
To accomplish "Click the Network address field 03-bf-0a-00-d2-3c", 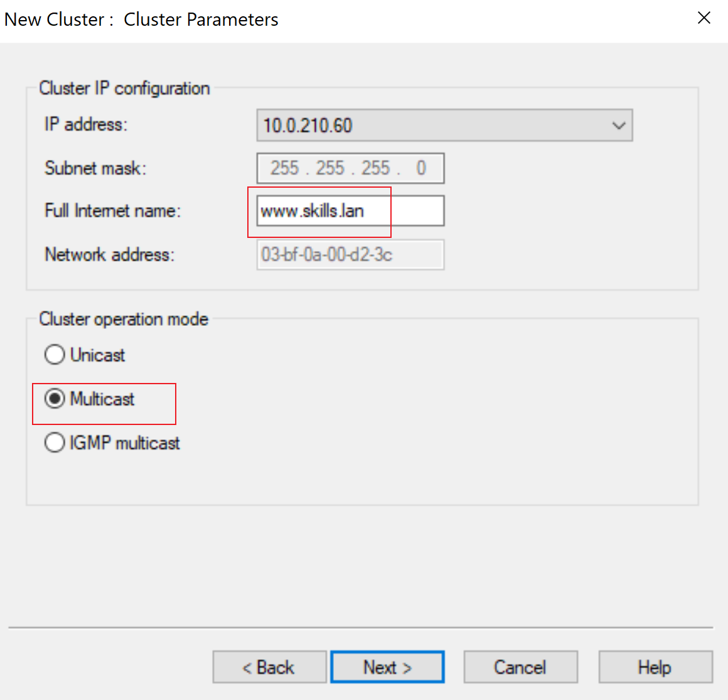I will pos(351,254).
